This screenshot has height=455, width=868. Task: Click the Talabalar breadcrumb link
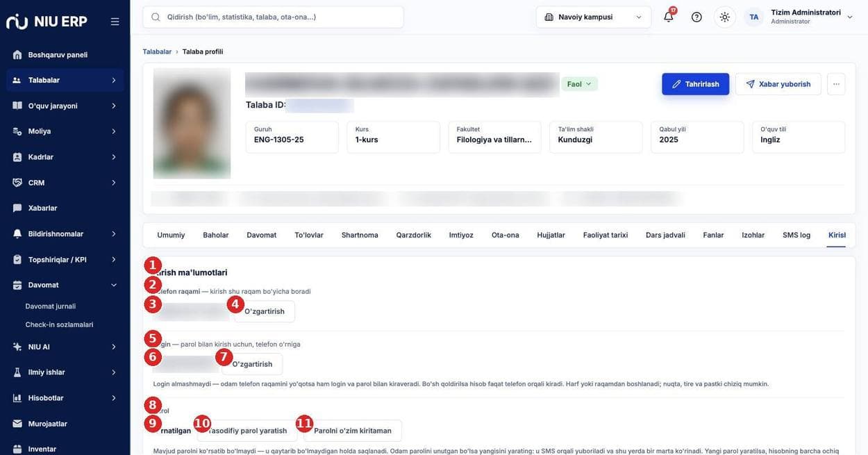(x=157, y=51)
